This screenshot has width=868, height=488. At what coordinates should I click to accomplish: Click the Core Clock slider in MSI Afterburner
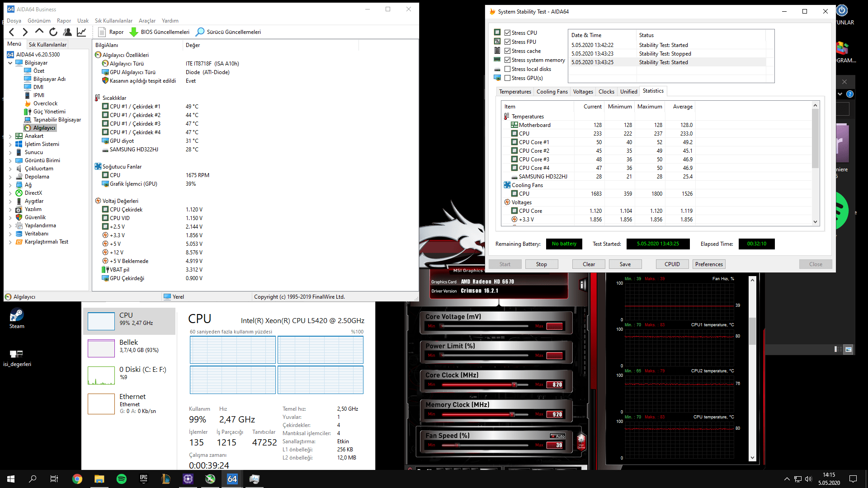[x=514, y=385]
